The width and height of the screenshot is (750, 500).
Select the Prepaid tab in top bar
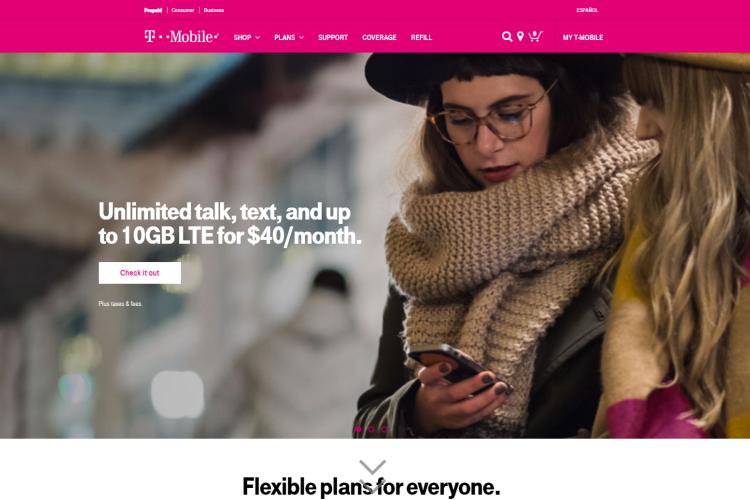coord(153,10)
